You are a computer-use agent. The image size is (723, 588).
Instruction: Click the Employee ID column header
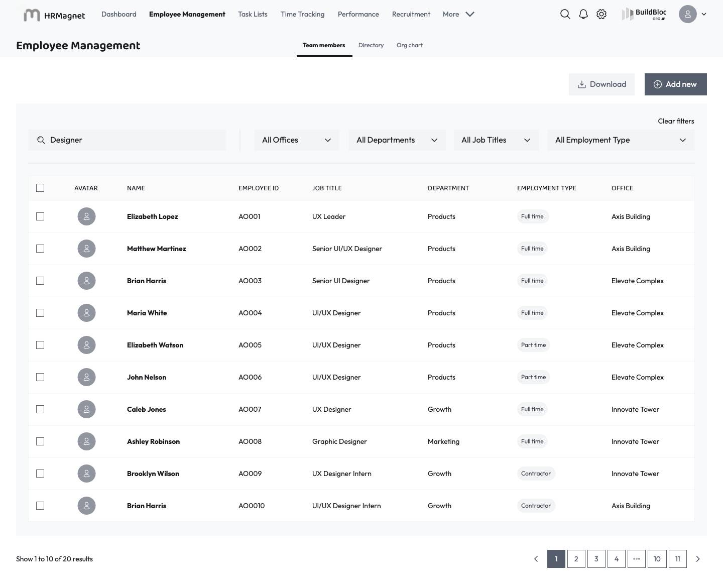coord(259,188)
